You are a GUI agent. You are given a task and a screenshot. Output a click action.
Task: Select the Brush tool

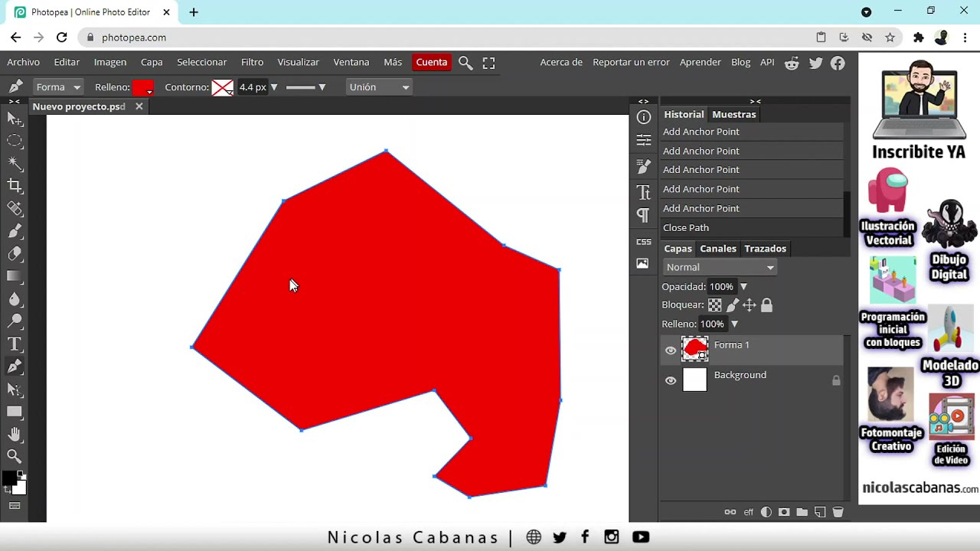15,230
